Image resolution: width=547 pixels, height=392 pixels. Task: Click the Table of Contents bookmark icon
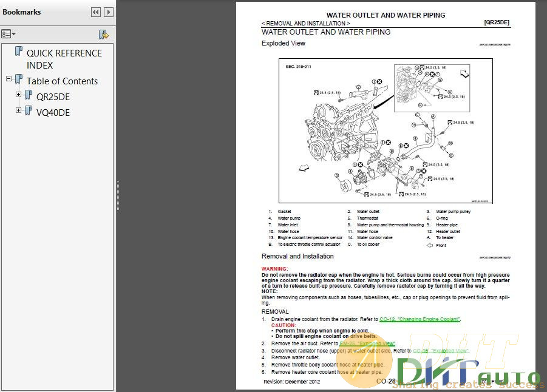19,79
